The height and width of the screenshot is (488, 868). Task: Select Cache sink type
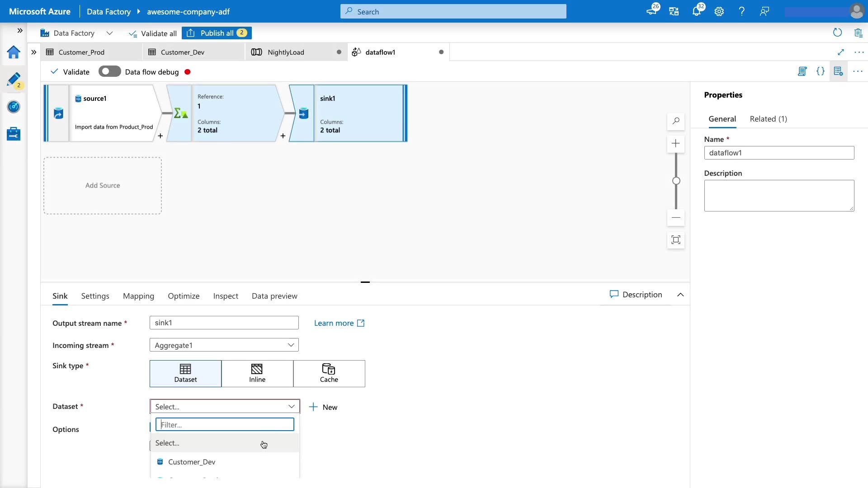(x=329, y=373)
